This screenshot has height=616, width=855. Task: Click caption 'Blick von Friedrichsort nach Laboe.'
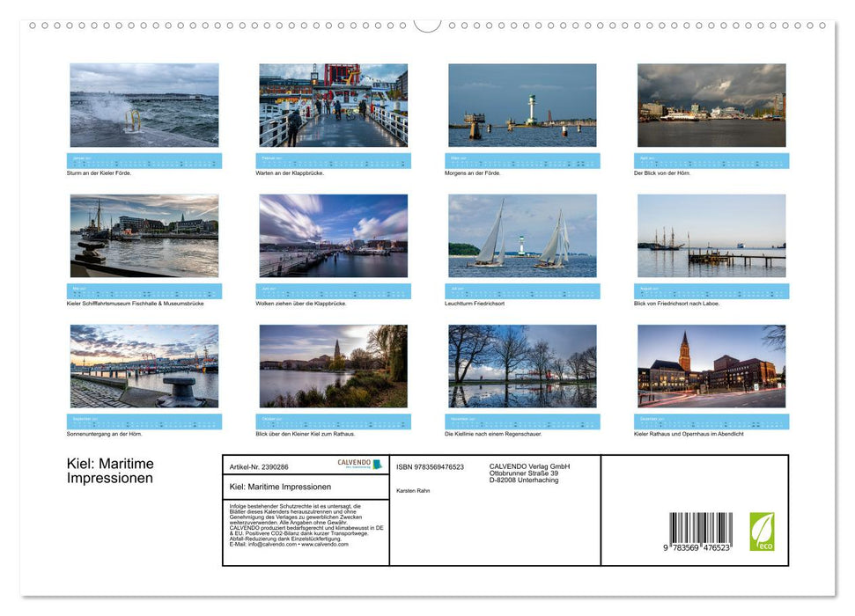pyautogui.click(x=677, y=304)
